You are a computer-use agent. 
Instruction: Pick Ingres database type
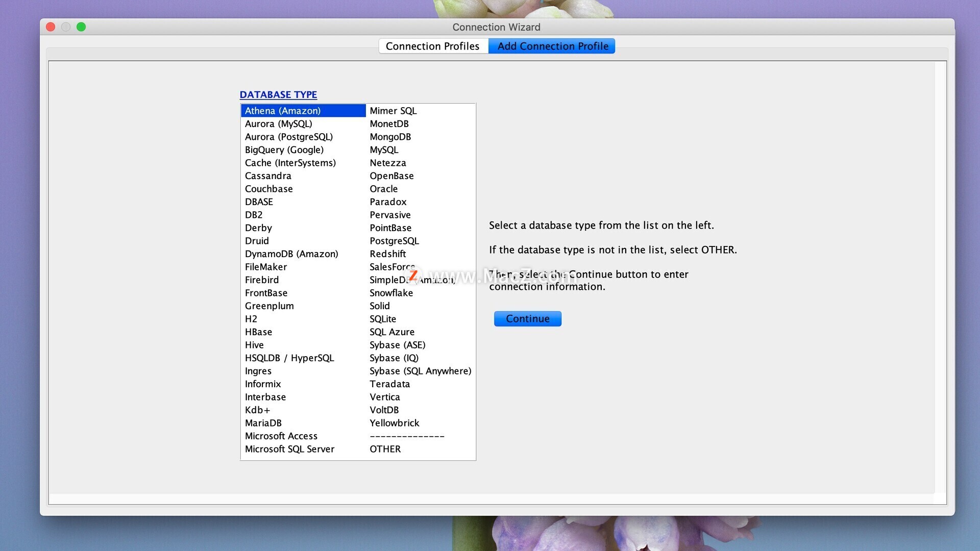303,371
